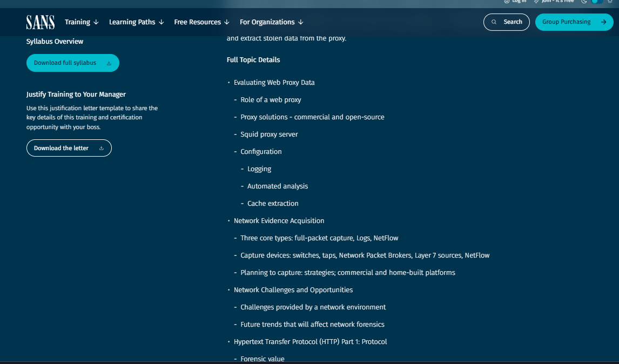619x364 pixels.
Task: Expand the Learning Paths arrow
Action: coord(161,22)
